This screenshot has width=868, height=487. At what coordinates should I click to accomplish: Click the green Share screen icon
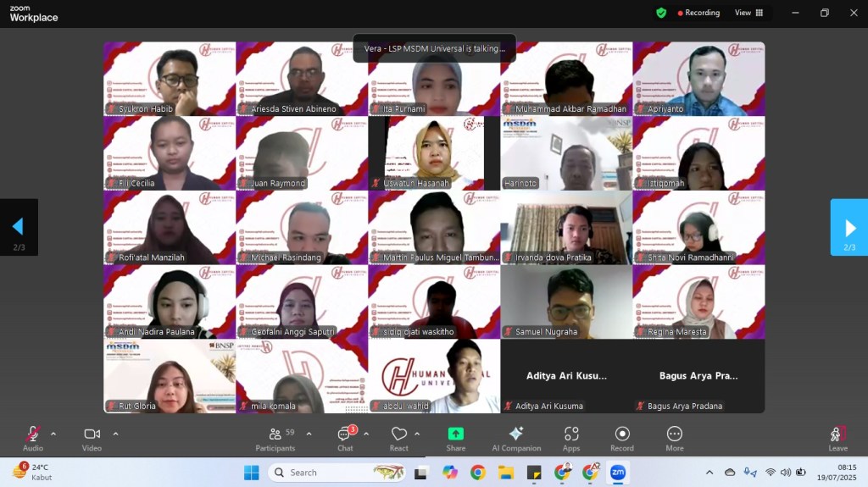coord(456,434)
